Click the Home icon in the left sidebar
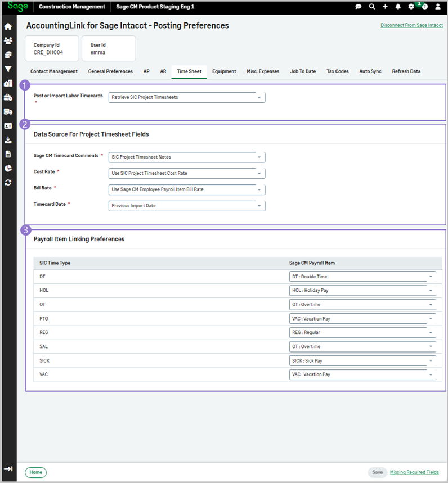The height and width of the screenshot is (483, 448). click(x=8, y=26)
